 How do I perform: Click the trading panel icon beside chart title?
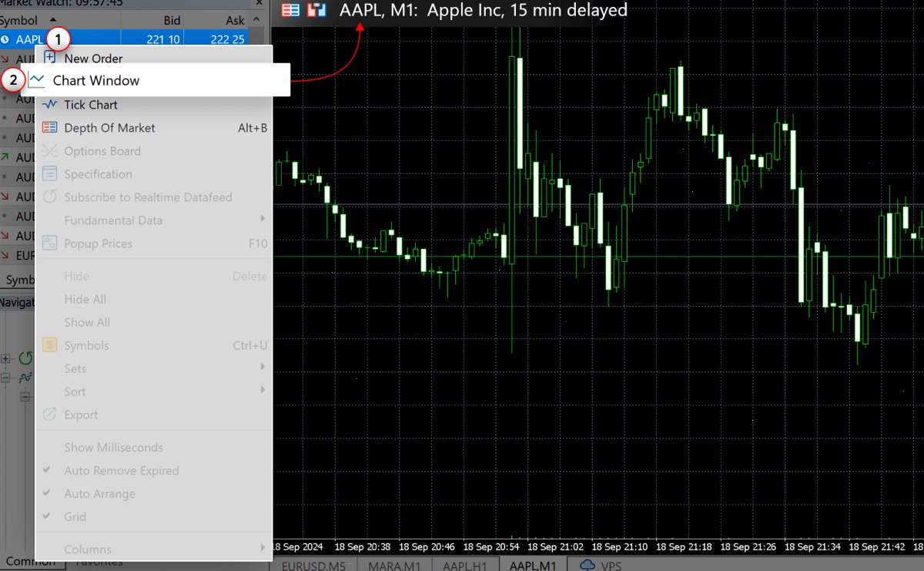[316, 11]
